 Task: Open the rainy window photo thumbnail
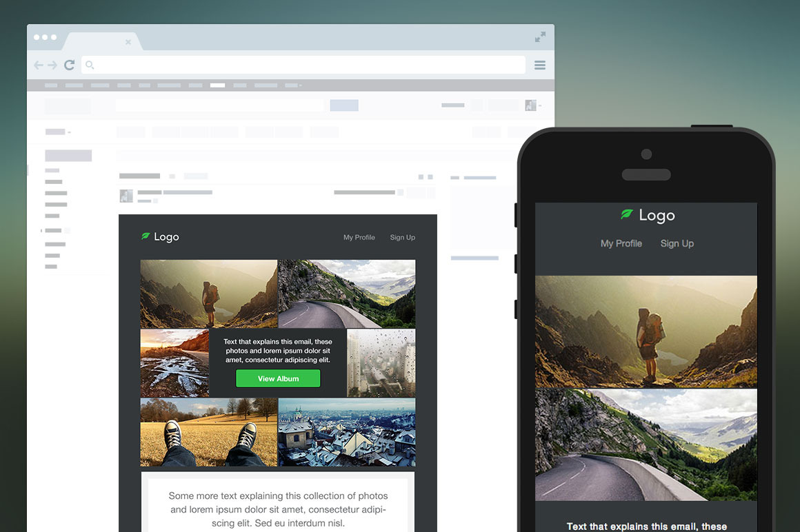pyautogui.click(x=381, y=363)
